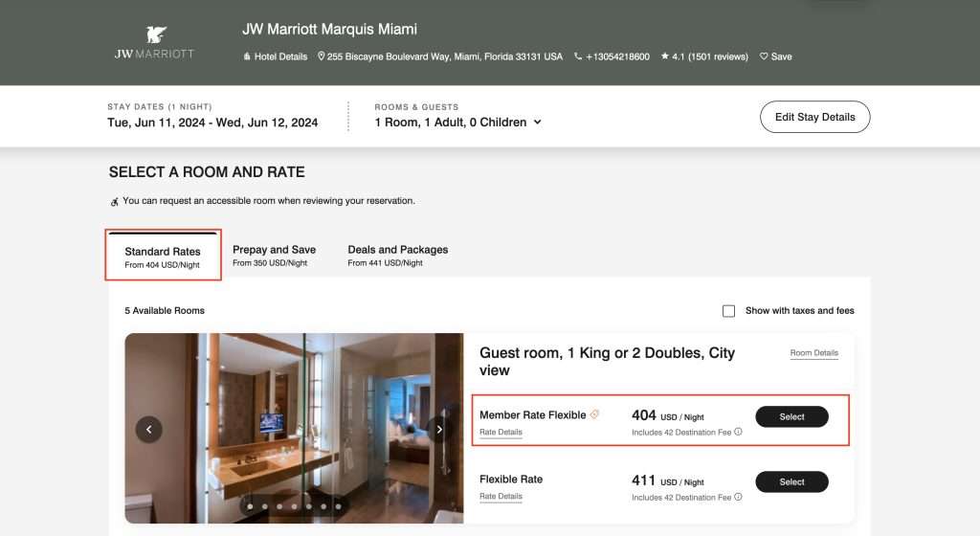Click the hotel address with map pin
Image resolution: width=980 pixels, height=536 pixels.
click(440, 56)
